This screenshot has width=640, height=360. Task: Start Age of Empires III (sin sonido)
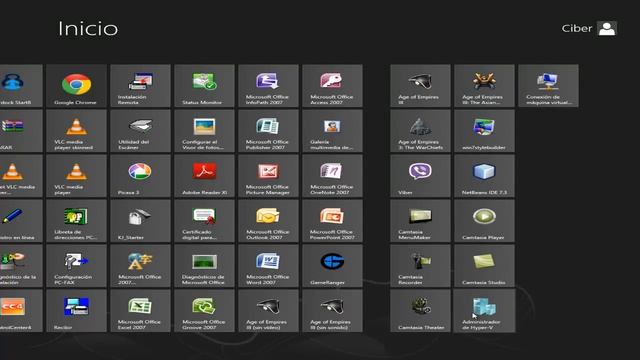tap(333, 311)
